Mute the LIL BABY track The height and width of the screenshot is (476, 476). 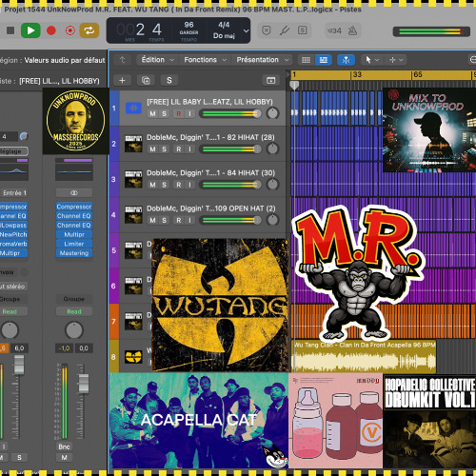pos(152,113)
